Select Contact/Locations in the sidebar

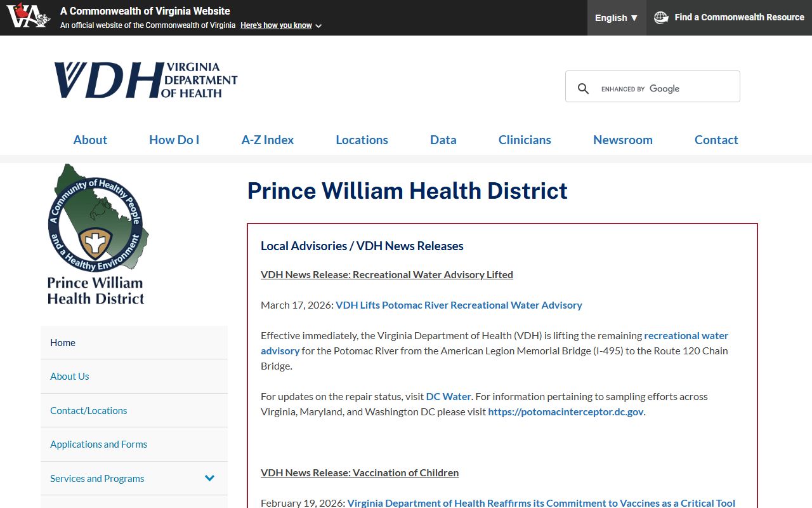(x=88, y=410)
